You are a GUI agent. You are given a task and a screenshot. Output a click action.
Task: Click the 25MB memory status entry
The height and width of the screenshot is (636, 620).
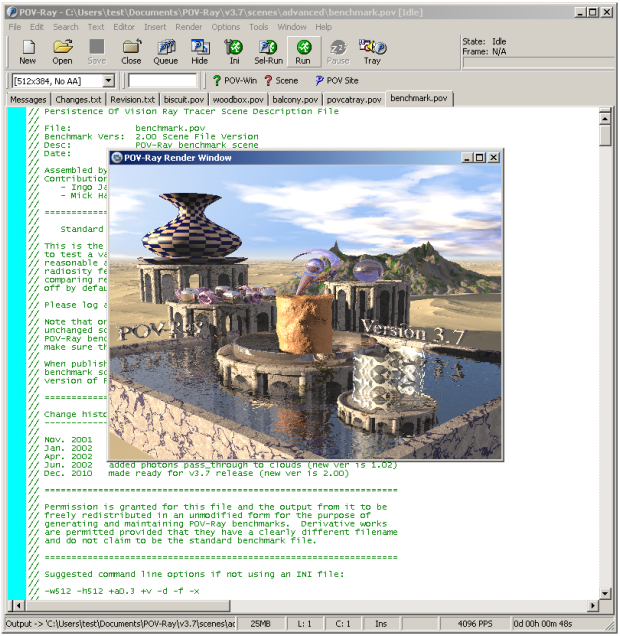tap(260, 623)
